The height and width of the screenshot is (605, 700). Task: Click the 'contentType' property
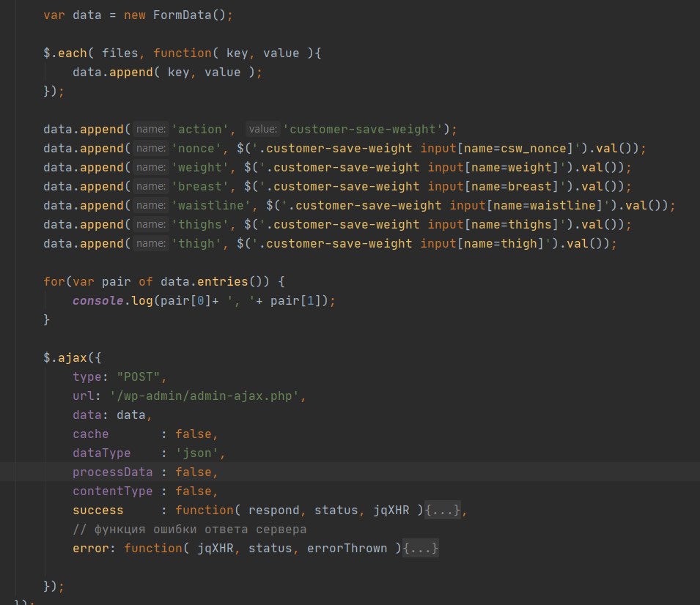(x=112, y=491)
